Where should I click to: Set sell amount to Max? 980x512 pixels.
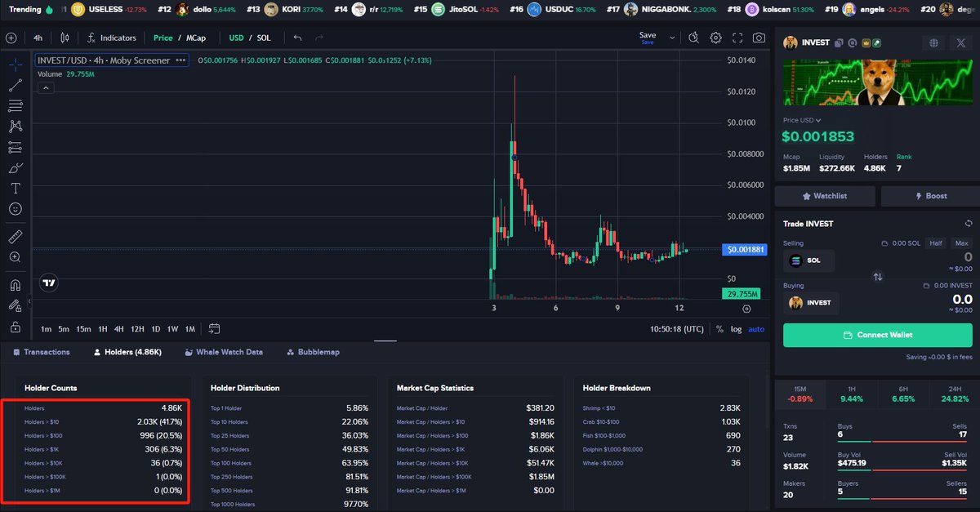click(961, 243)
